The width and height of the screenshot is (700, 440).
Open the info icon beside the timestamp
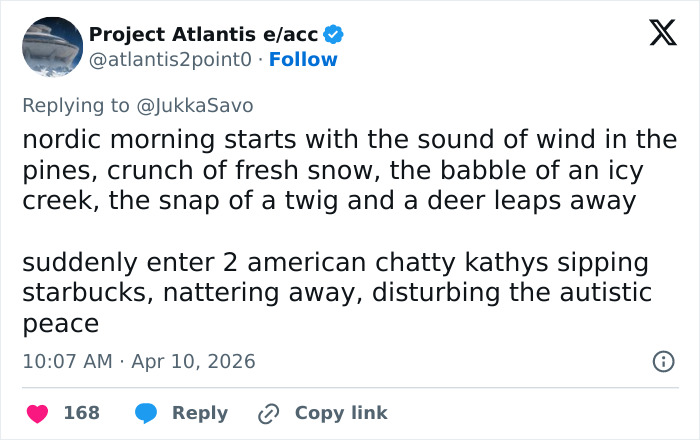pyautogui.click(x=662, y=362)
